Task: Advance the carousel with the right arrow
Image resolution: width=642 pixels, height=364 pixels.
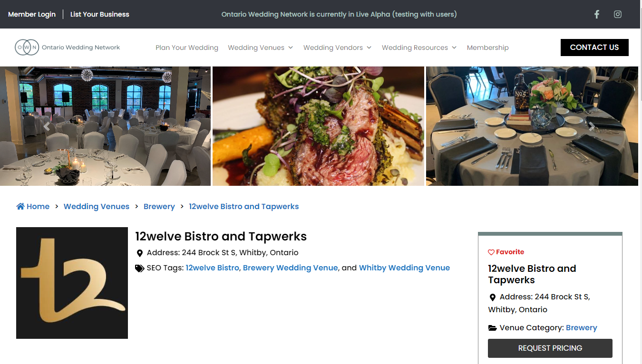Action: click(591, 126)
